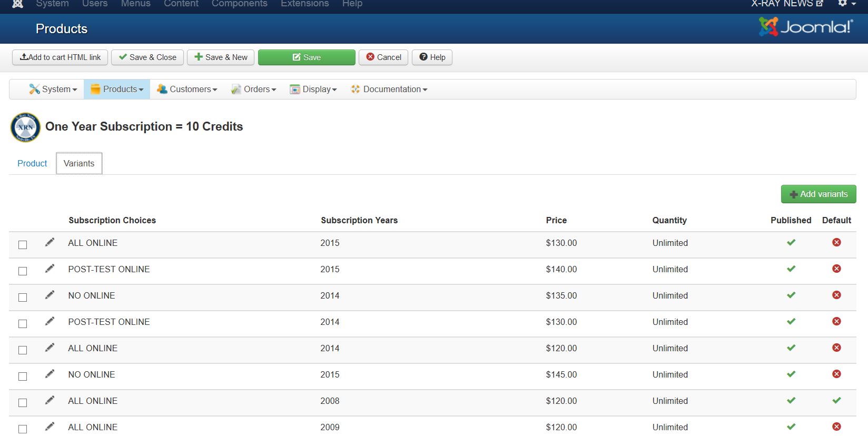Click published checkmark for NO ONLINE 2015 row
Viewport: 868px width, 436px height.
[791, 374]
